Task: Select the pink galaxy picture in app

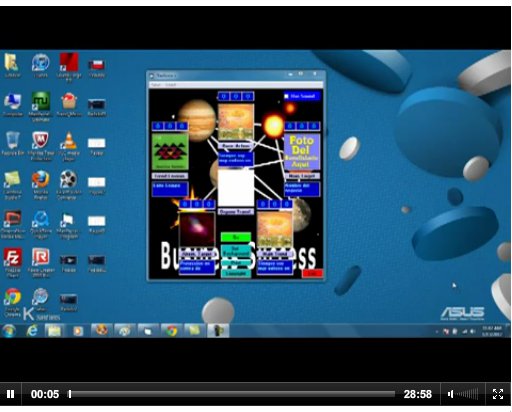Action: pos(197,230)
